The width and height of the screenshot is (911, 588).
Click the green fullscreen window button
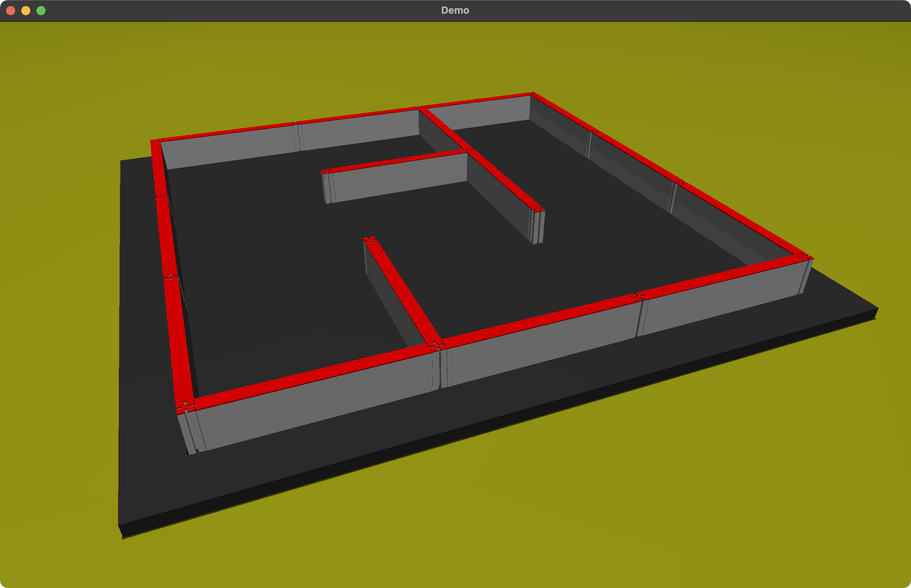41,11
